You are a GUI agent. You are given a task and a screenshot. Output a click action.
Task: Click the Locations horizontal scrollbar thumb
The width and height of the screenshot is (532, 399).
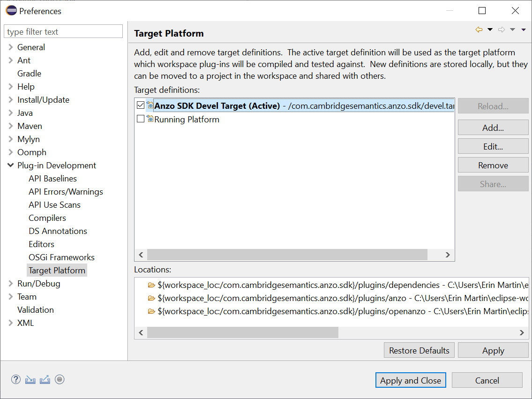(243, 332)
